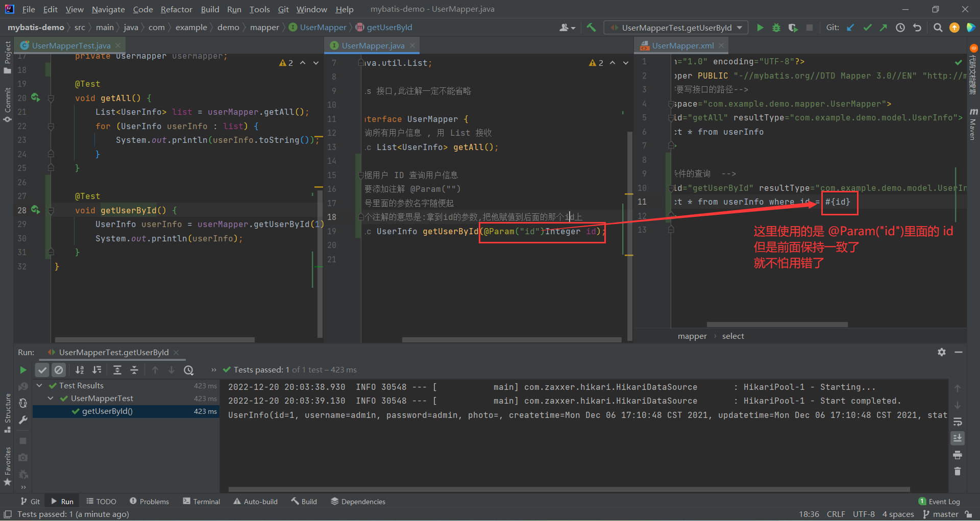Click the Git Rollback icon
This screenshot has width=980, height=521.
click(917, 28)
